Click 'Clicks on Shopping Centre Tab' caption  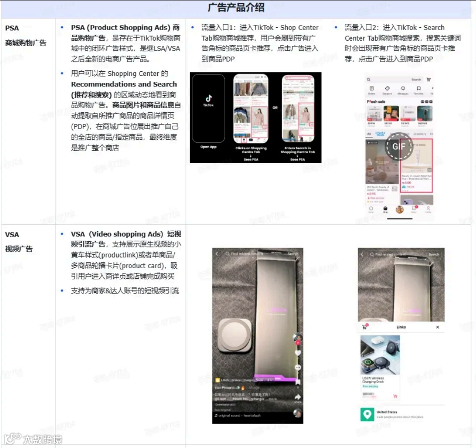[251, 150]
